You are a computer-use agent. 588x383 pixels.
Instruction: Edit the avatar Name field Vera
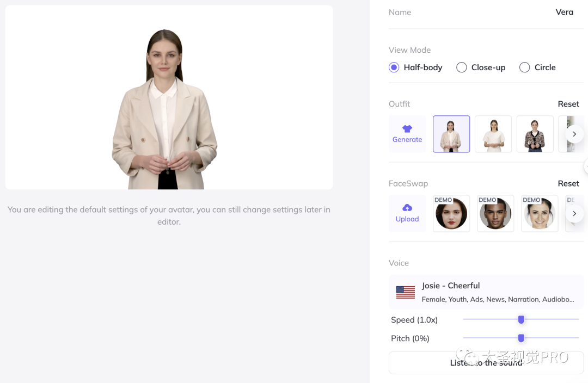(564, 12)
